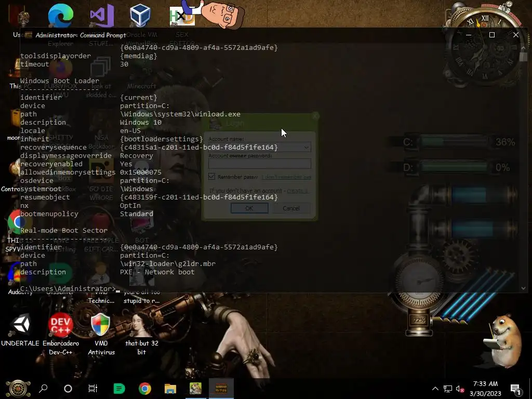Screen dimensions: 532x399
Task: Click Cancel in the Login dialog
Action: tap(291, 208)
